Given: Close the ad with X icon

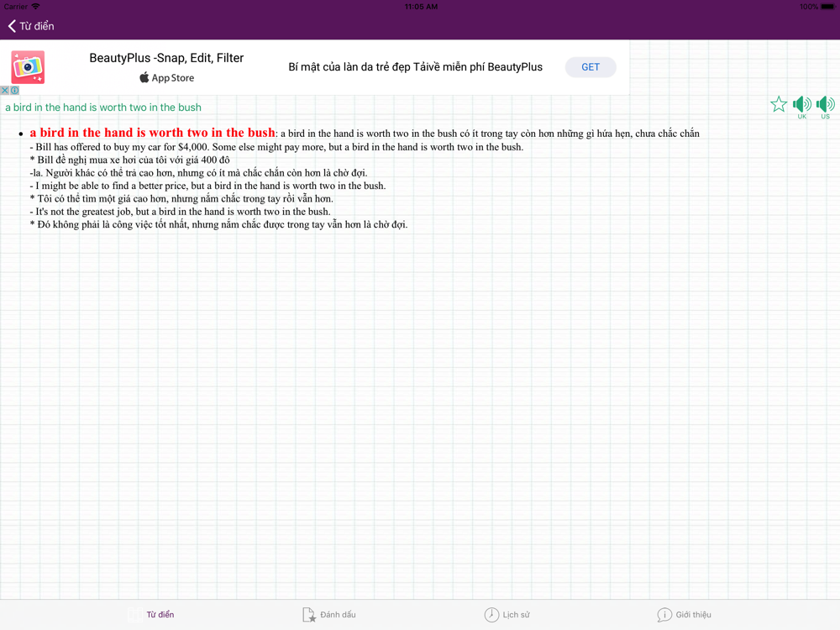Looking at the screenshot, I should pos(5,91).
